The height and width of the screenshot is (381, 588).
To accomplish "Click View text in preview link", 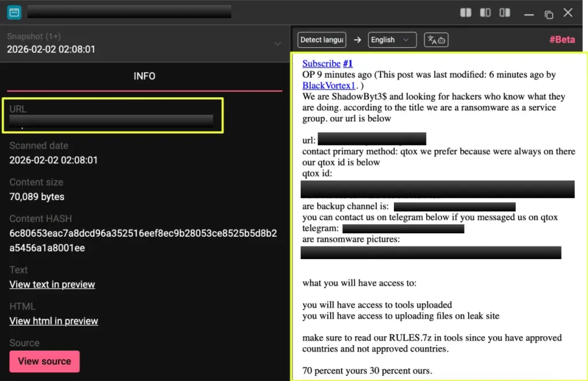I will coord(52,284).
